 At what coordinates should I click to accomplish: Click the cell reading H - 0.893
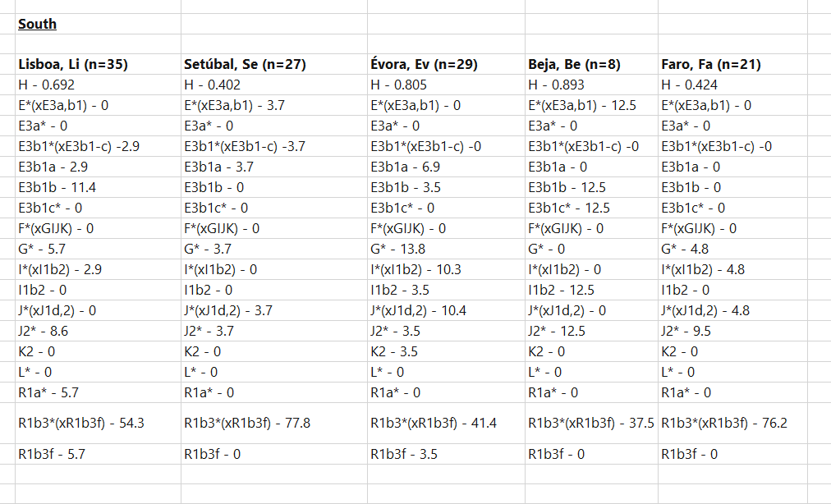click(x=591, y=85)
